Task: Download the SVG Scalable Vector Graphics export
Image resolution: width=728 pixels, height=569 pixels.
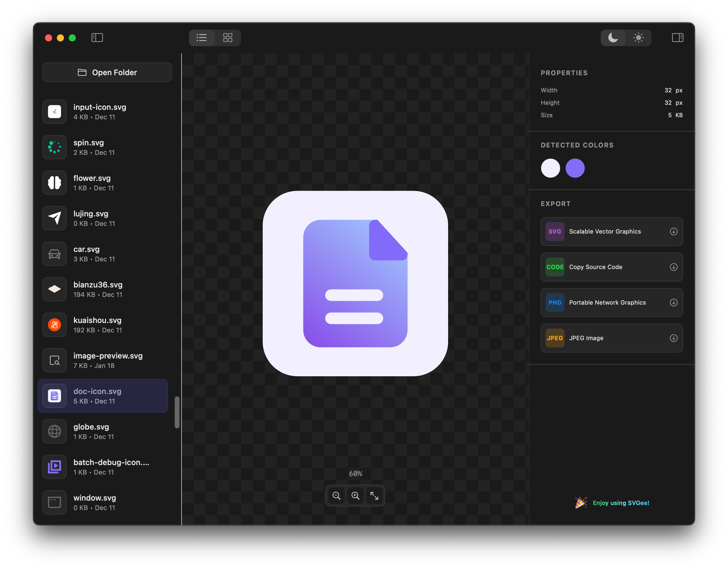Action: coord(674,231)
